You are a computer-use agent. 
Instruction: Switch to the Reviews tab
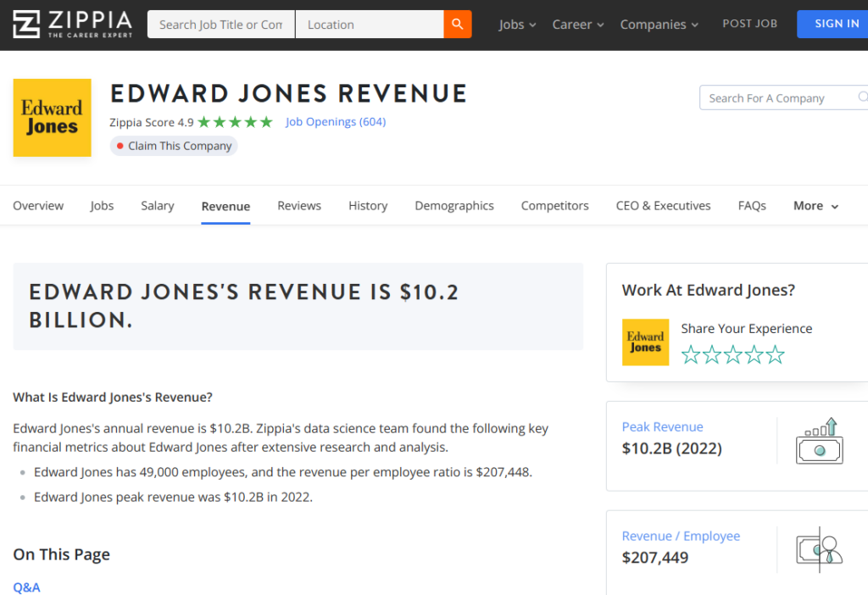[299, 206]
